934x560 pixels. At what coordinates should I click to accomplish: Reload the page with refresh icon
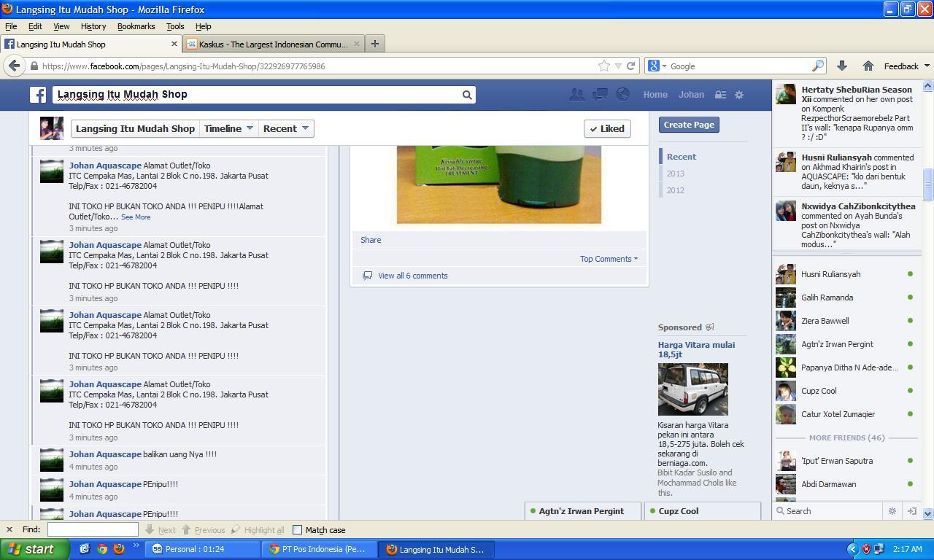point(631,66)
